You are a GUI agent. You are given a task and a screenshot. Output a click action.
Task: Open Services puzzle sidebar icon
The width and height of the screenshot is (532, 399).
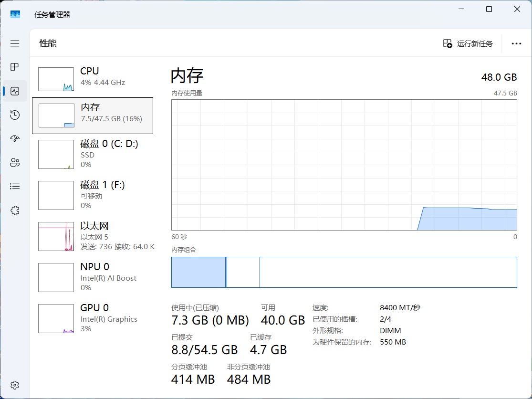pyautogui.click(x=15, y=210)
